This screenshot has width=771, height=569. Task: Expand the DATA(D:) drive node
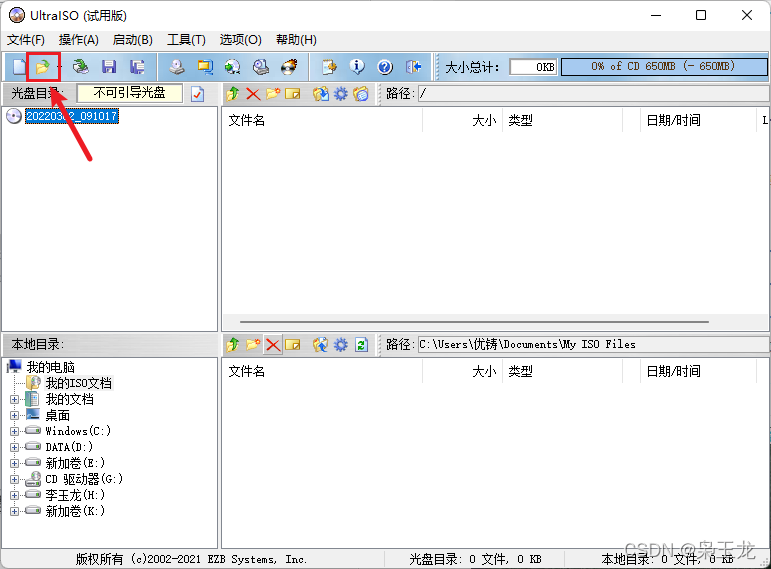click(x=14, y=448)
